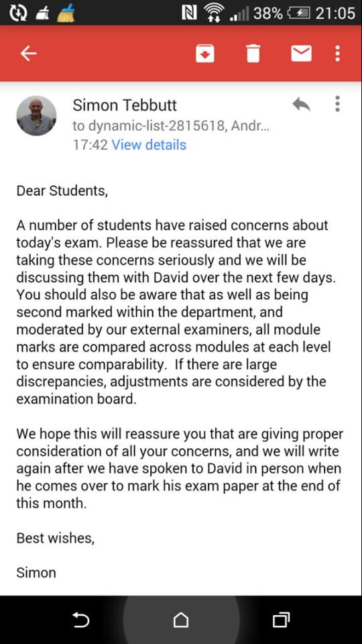Delete the email with the trash icon
The image size is (362, 644).
coord(253,54)
